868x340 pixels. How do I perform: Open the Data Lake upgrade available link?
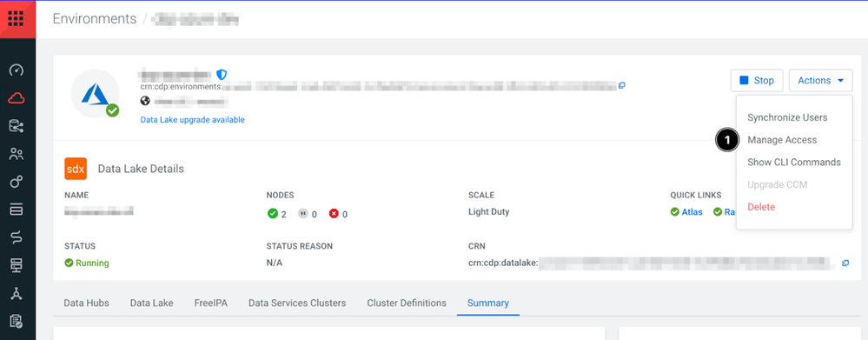pos(193,120)
